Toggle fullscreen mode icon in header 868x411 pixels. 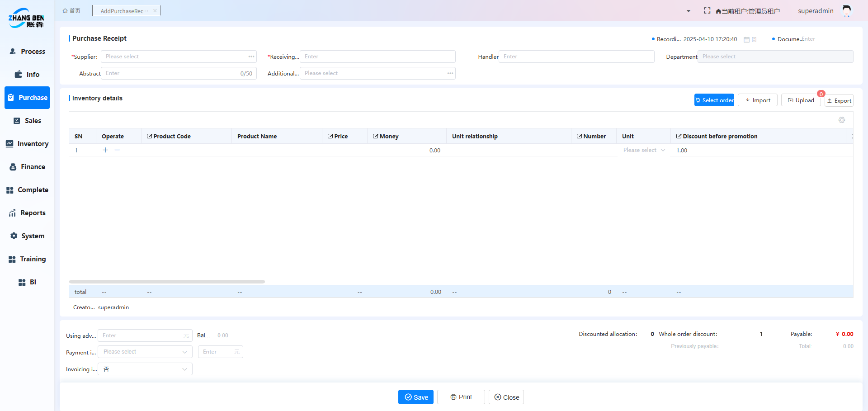coord(707,10)
